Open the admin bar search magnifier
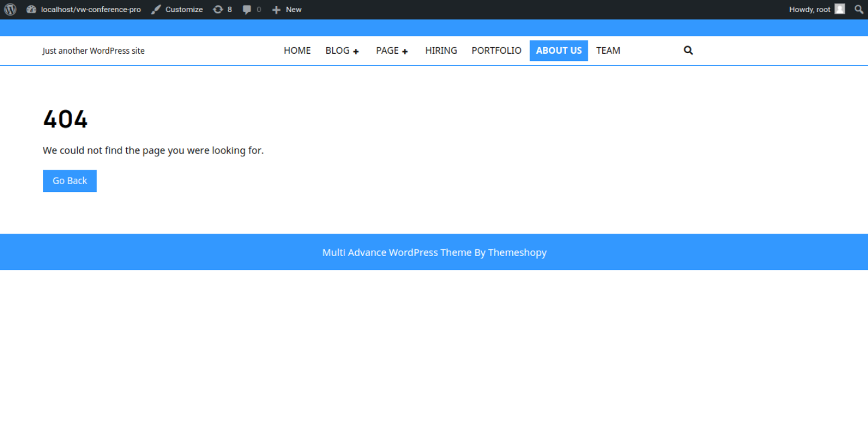The image size is (868, 448). coord(859,10)
